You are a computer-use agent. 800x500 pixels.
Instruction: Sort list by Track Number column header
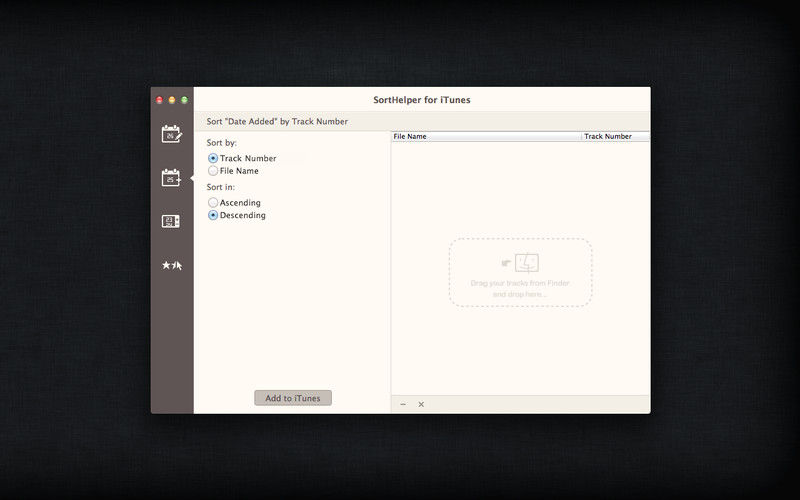(x=616, y=136)
